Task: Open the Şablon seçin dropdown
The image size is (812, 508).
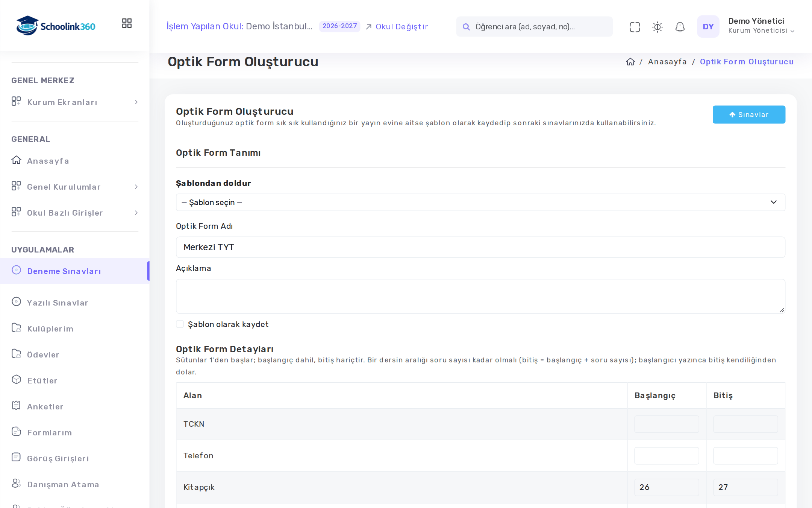Action: click(x=480, y=202)
